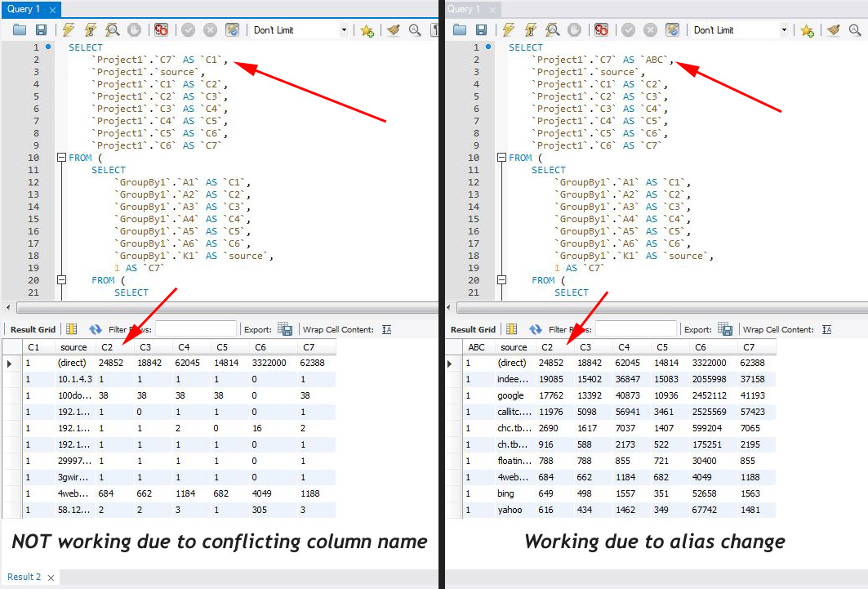Click the Filter Rows input in left grid
The width and height of the screenshot is (868, 589).
click(x=196, y=329)
